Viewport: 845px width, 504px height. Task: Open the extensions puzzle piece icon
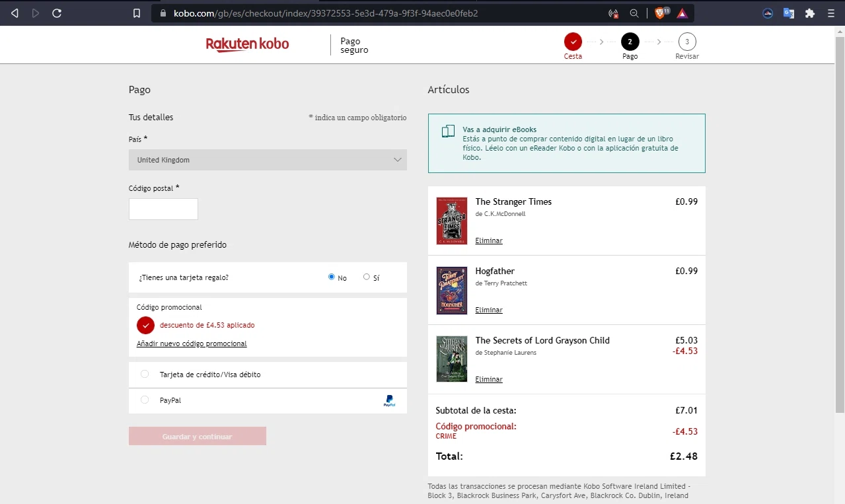(810, 13)
